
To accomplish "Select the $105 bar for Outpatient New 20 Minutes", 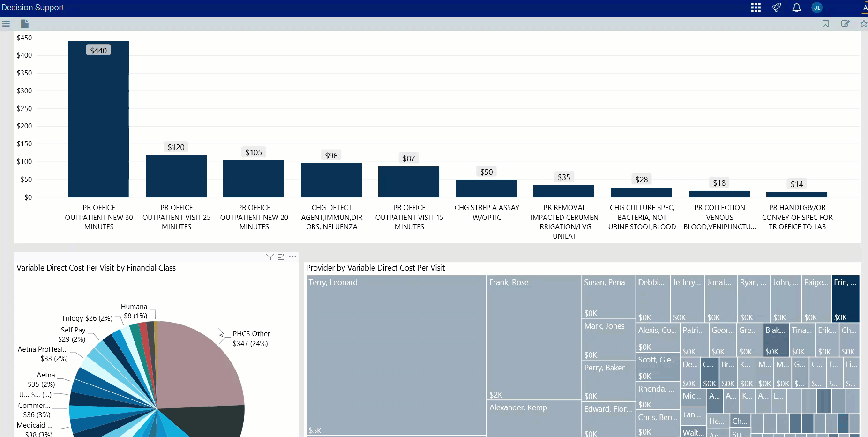I will click(254, 179).
